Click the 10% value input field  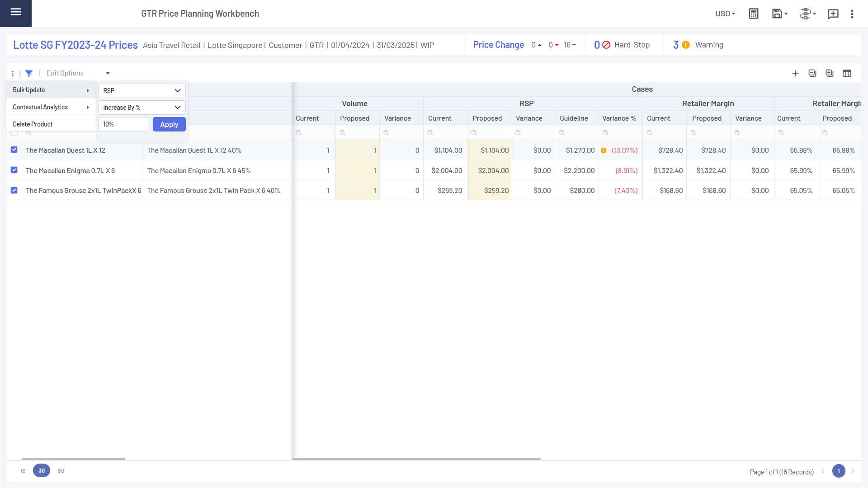coord(123,124)
